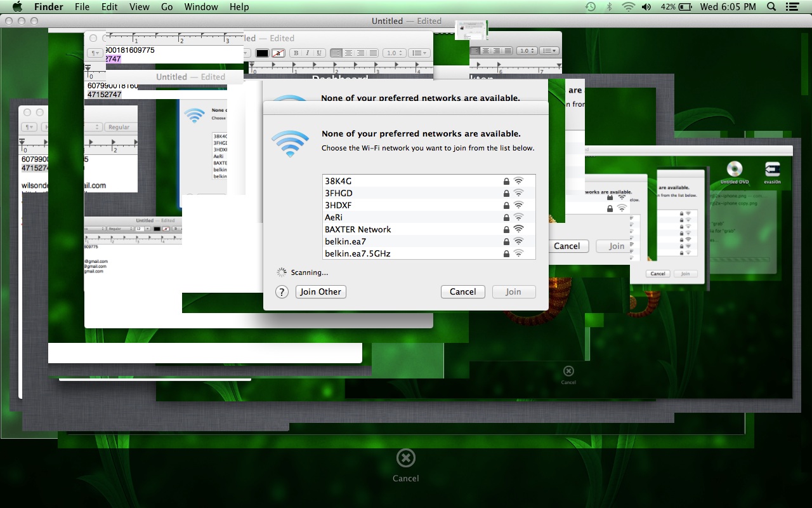The height and width of the screenshot is (508, 812).
Task: Click Join in front Wi-Fi dialog
Action: [x=513, y=291]
